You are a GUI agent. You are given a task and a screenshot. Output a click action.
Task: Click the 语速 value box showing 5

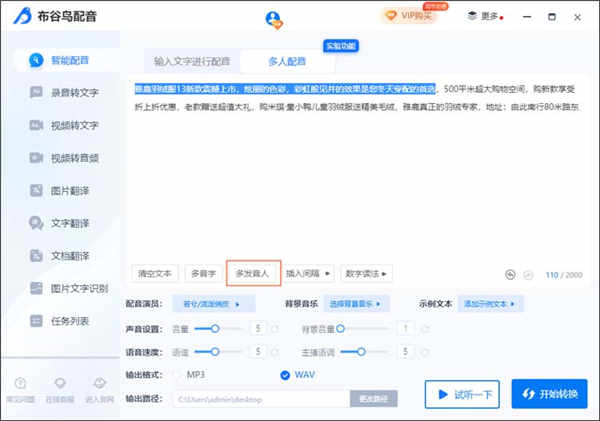click(258, 352)
